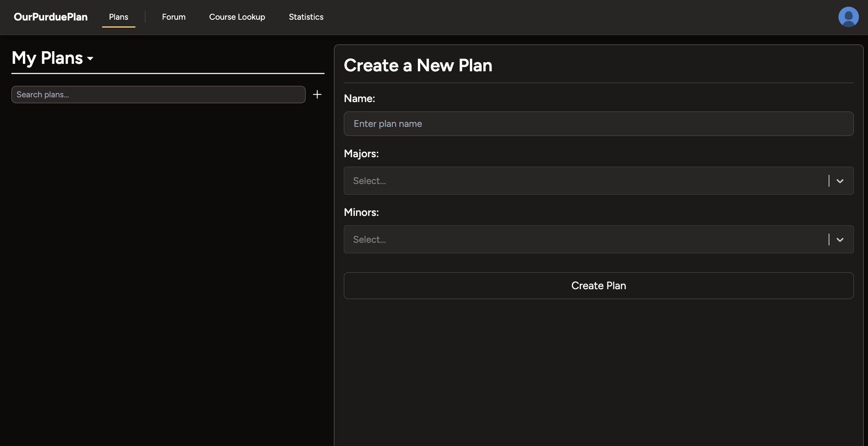The image size is (868, 446).
Task: Go to the Plans tab
Action: (119, 17)
